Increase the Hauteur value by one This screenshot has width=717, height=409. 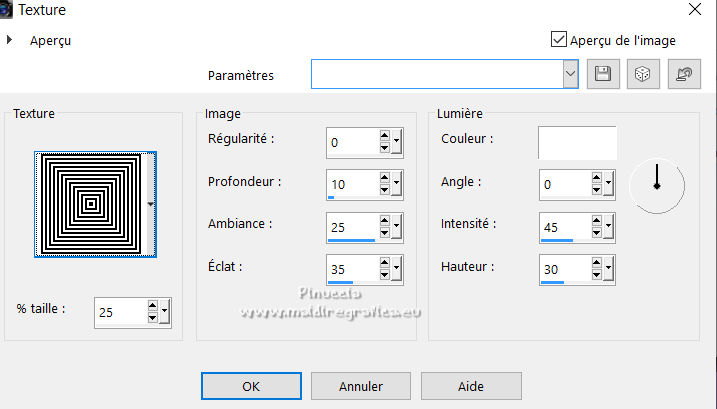pyautogui.click(x=597, y=263)
